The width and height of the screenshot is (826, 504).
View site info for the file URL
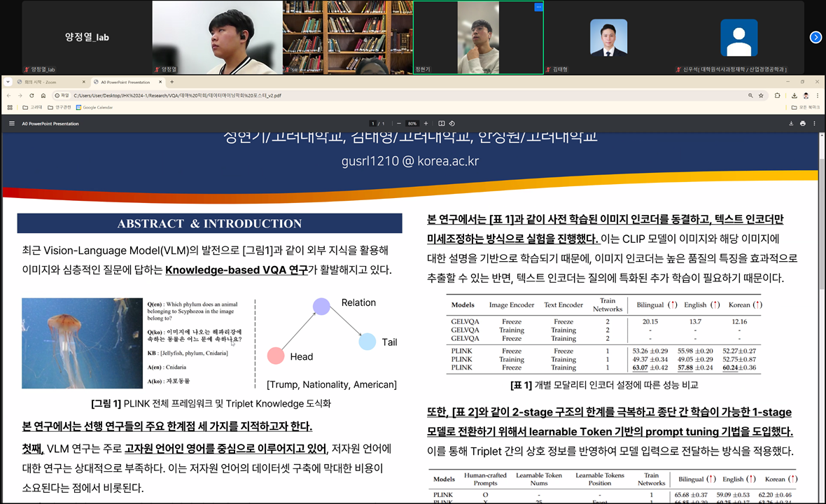point(62,96)
